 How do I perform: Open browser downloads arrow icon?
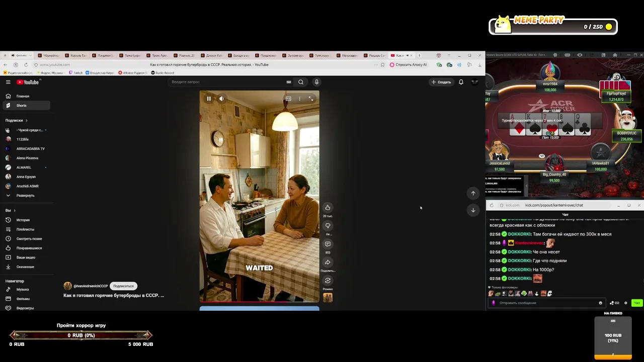(479, 65)
